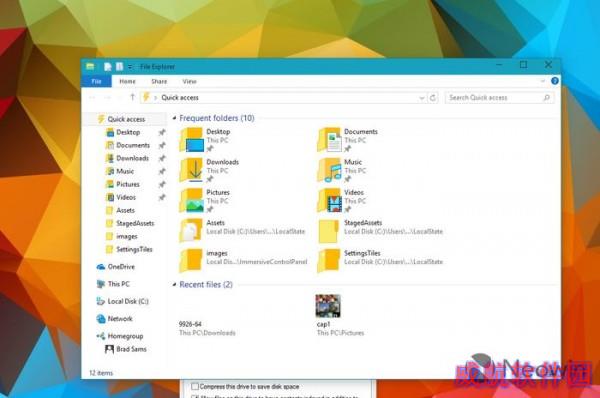
Task: Click the pin icon beside Pictures in sidebar
Action: (162, 184)
